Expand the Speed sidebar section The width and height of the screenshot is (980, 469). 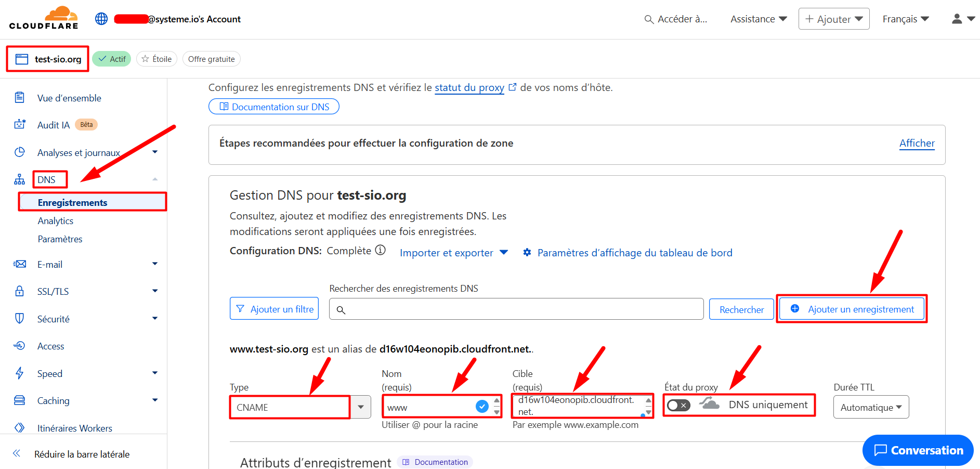click(x=155, y=373)
